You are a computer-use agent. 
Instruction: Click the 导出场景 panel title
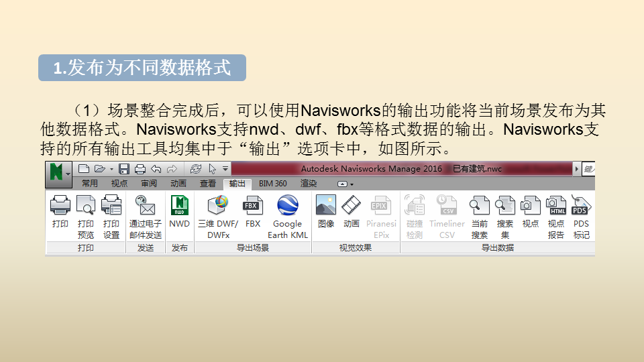[253, 248]
